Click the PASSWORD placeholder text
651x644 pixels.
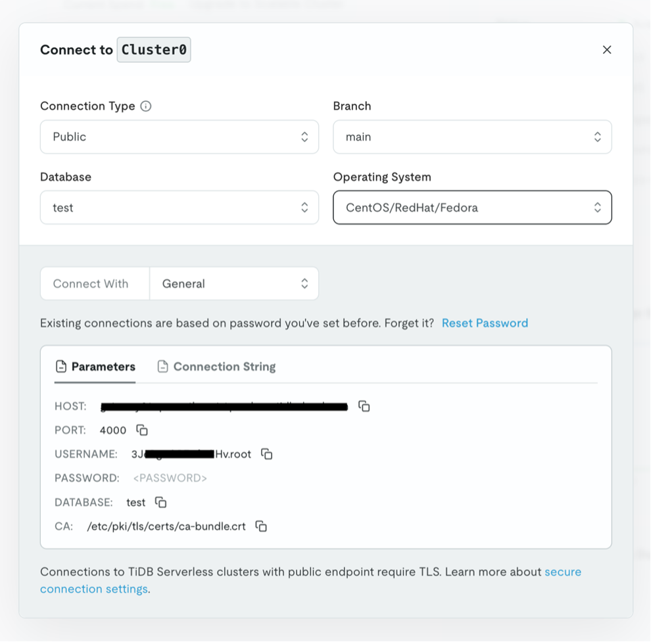(x=170, y=478)
